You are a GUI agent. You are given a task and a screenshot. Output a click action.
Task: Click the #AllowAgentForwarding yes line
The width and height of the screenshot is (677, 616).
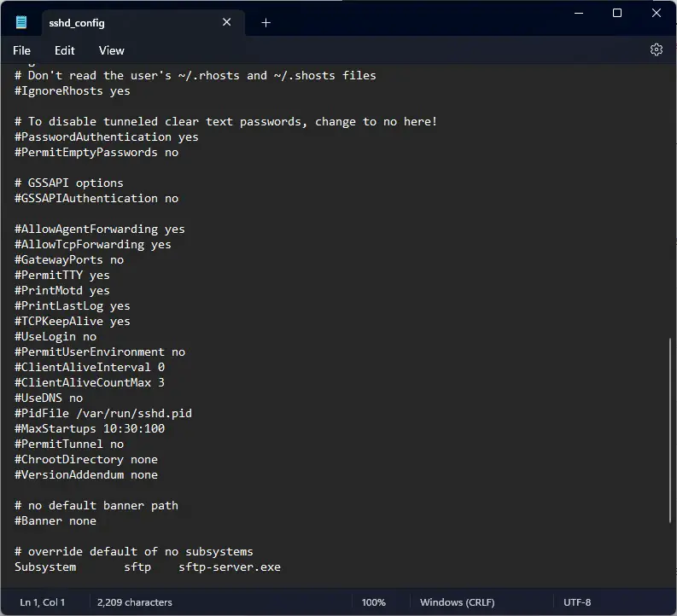100,230
